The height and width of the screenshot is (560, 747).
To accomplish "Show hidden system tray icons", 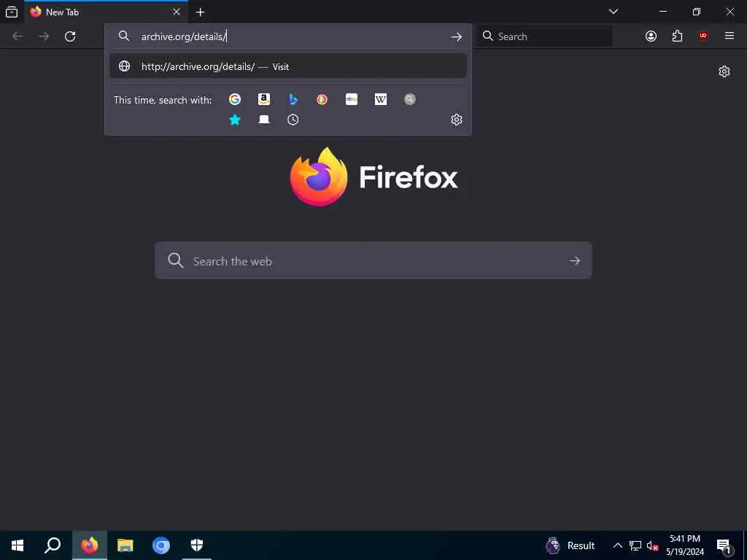I will click(x=617, y=545).
